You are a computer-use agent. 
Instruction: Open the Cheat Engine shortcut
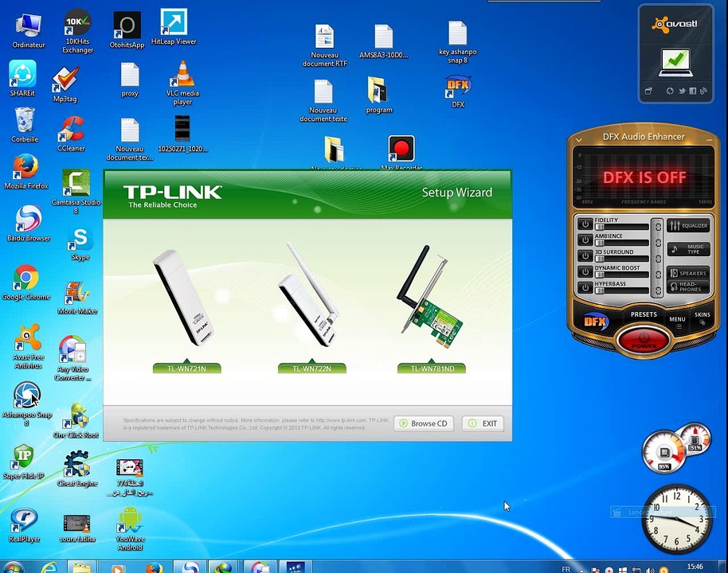[77, 469]
